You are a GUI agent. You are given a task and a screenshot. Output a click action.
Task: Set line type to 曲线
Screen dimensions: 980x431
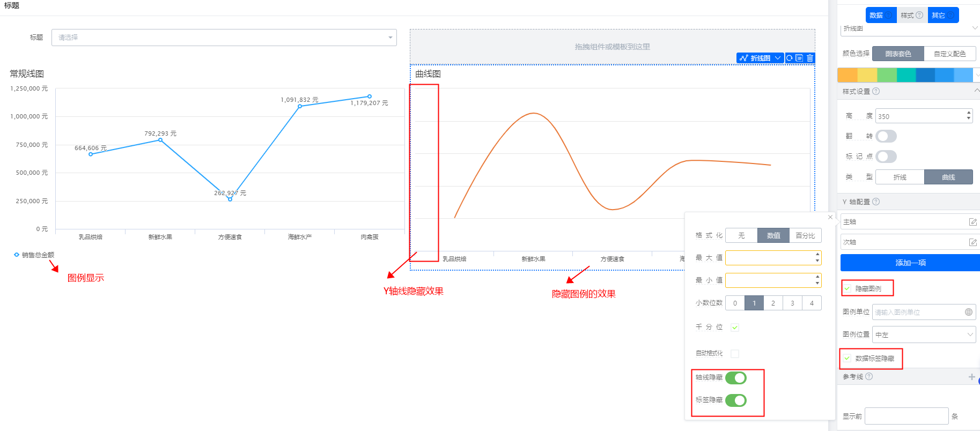pos(948,177)
